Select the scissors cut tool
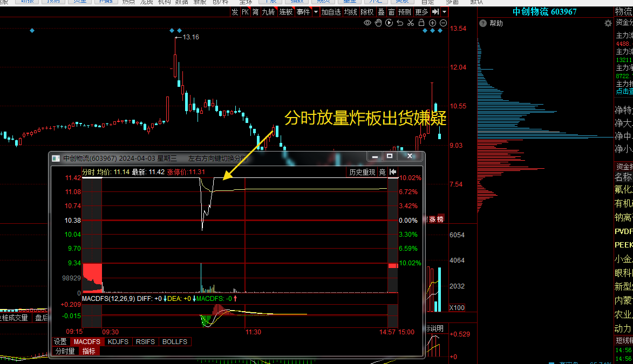Viewport: 633px width, 364px height. tap(411, 23)
